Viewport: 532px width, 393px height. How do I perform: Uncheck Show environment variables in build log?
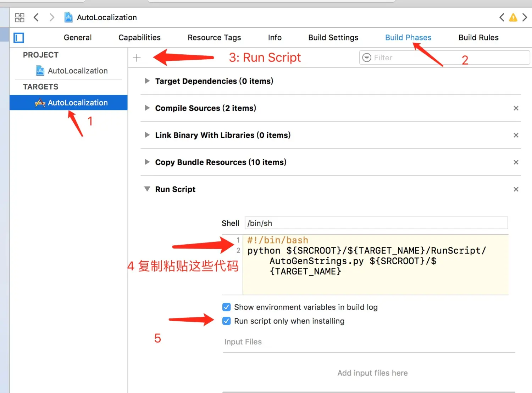[226, 307]
